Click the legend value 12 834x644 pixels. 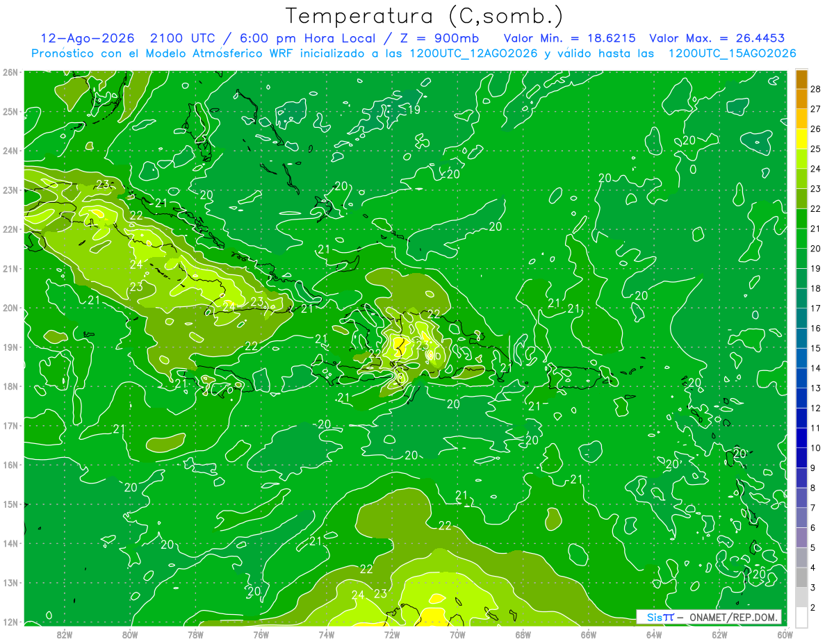pos(815,408)
